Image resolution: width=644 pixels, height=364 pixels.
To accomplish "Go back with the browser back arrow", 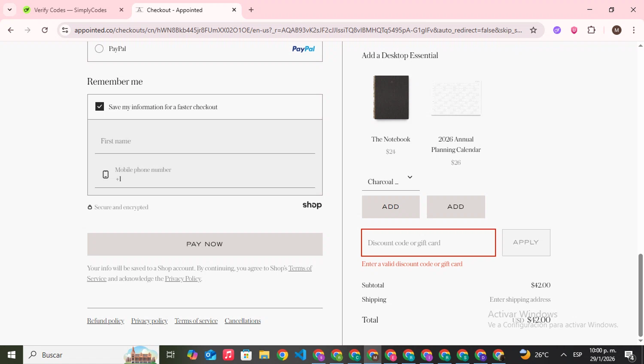I will click(11, 30).
